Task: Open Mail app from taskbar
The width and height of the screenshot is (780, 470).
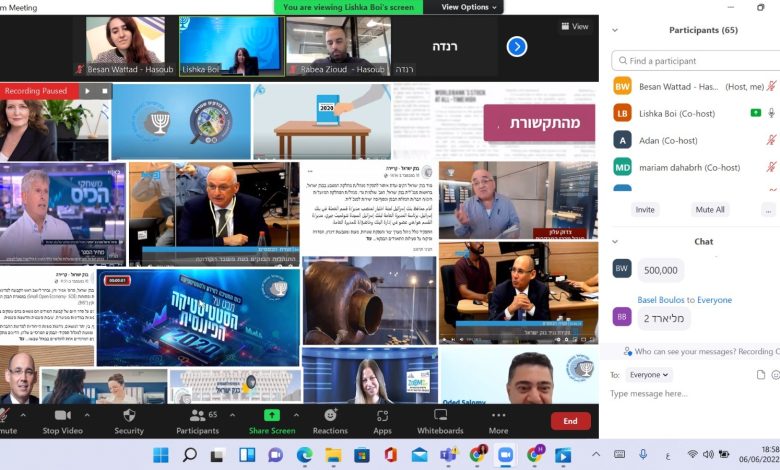Action: pyautogui.click(x=419, y=455)
